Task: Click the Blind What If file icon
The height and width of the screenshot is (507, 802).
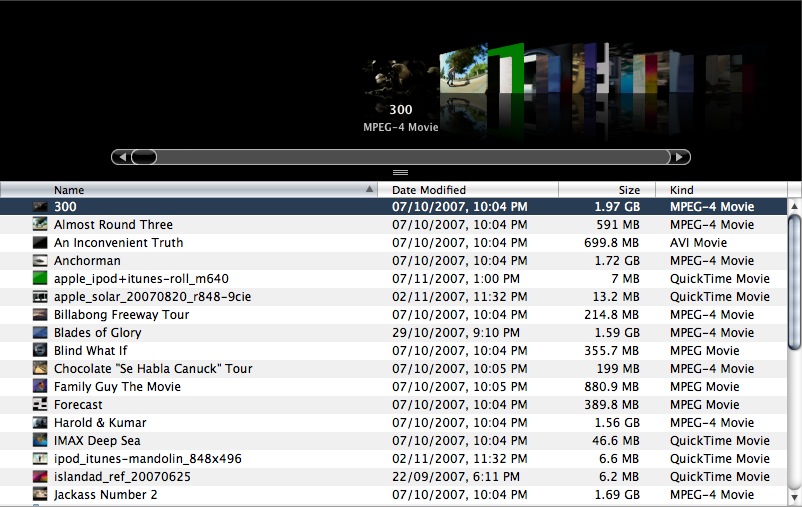Action: [x=40, y=350]
